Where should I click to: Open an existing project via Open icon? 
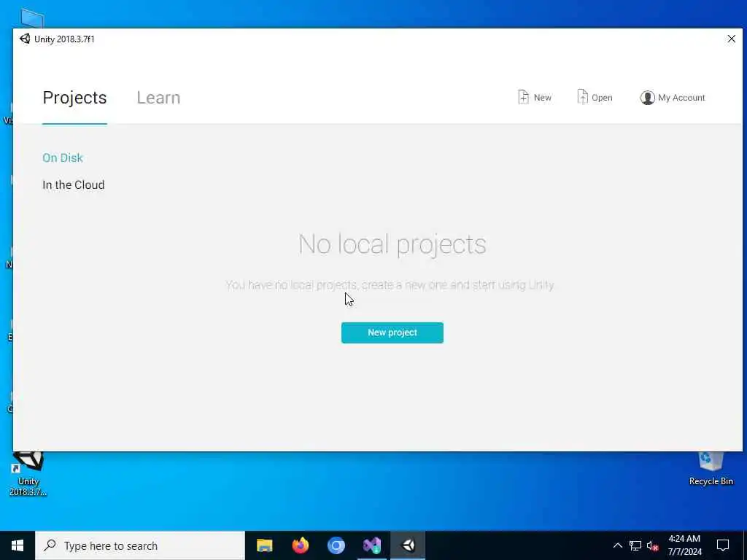click(x=595, y=97)
